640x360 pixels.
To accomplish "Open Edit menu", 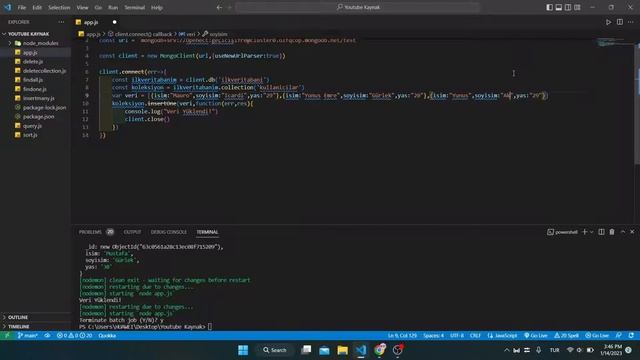I will coord(37,7).
